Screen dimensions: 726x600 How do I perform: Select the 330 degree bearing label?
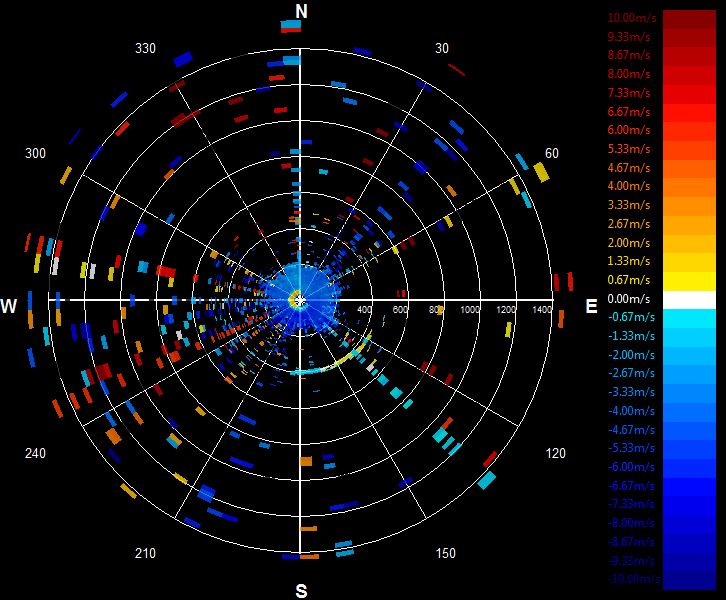pyautogui.click(x=145, y=48)
